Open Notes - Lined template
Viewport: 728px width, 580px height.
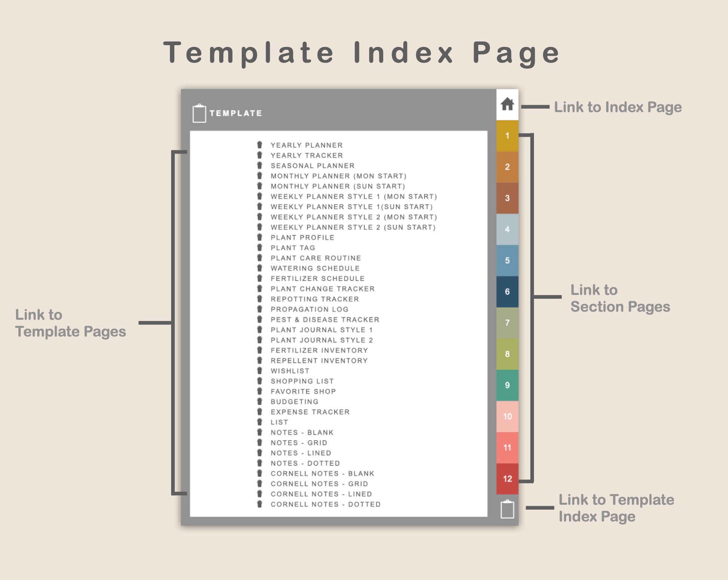[301, 453]
